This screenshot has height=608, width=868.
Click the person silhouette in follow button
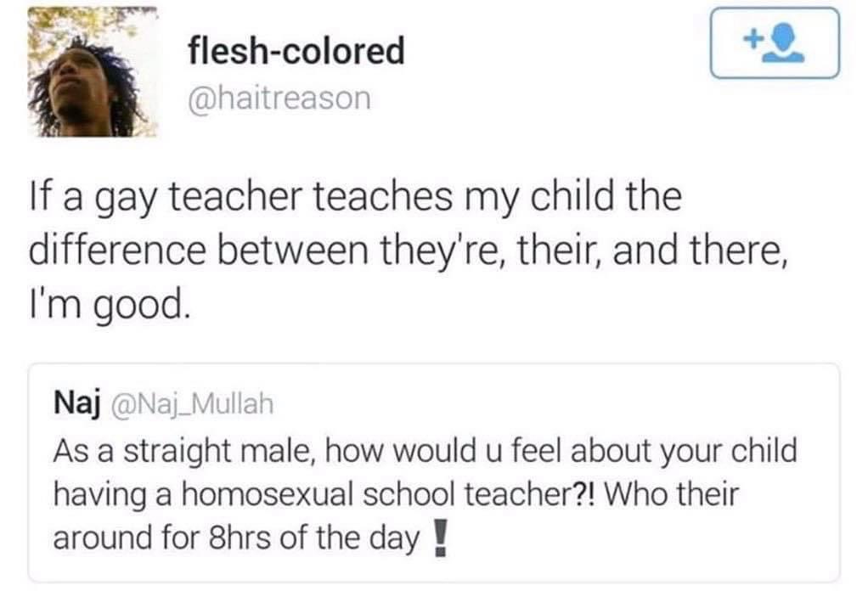point(784,45)
